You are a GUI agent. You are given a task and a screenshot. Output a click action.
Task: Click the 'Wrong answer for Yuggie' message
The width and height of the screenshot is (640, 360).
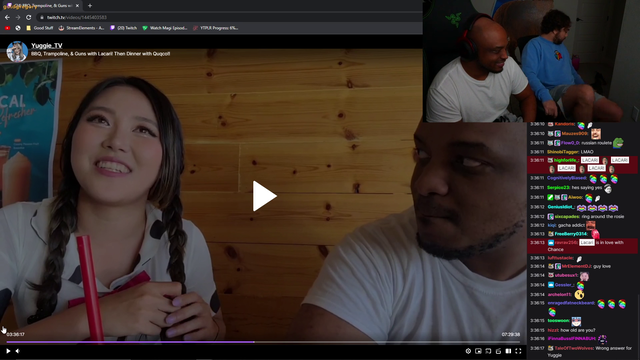[590, 351]
